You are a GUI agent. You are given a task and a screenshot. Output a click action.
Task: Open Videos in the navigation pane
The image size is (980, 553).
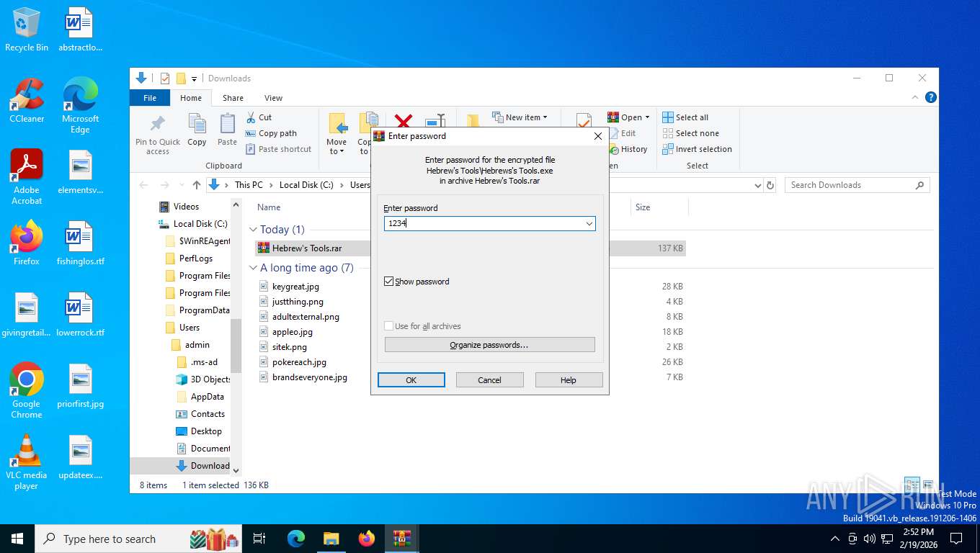(x=186, y=207)
